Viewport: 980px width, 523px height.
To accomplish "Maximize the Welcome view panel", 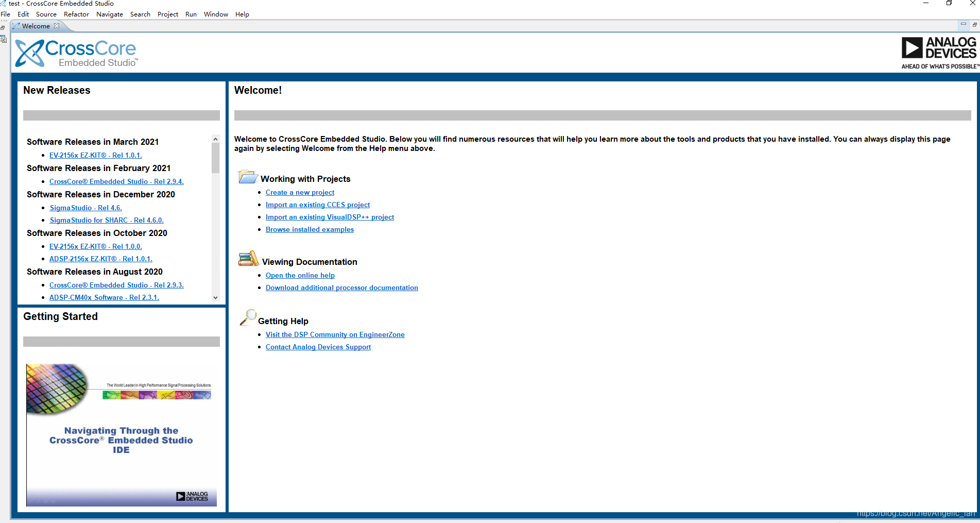I will (x=974, y=25).
